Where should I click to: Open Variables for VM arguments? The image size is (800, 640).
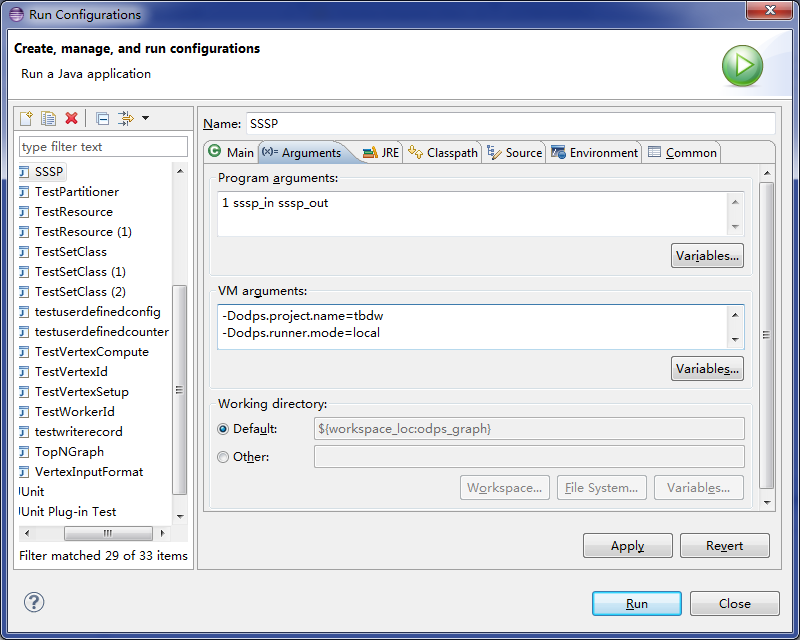tap(707, 368)
